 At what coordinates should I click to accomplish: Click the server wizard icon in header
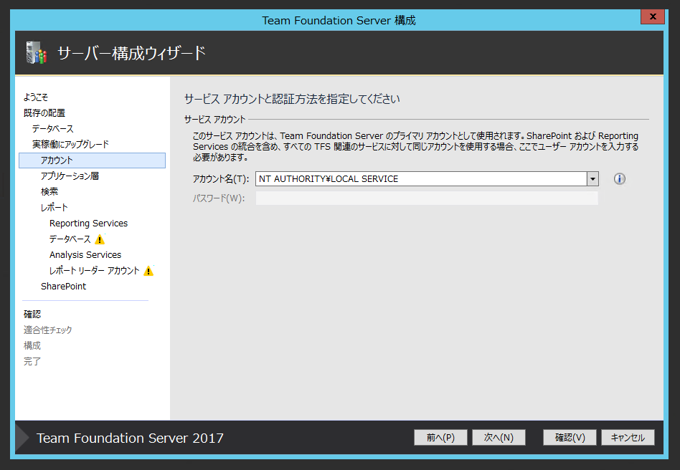[36, 53]
